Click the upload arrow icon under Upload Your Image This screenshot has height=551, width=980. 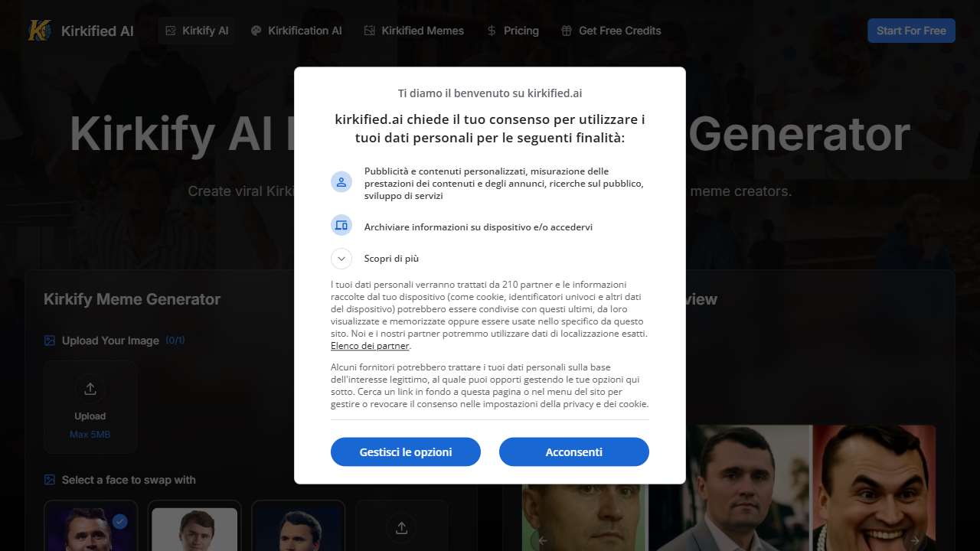(x=90, y=389)
